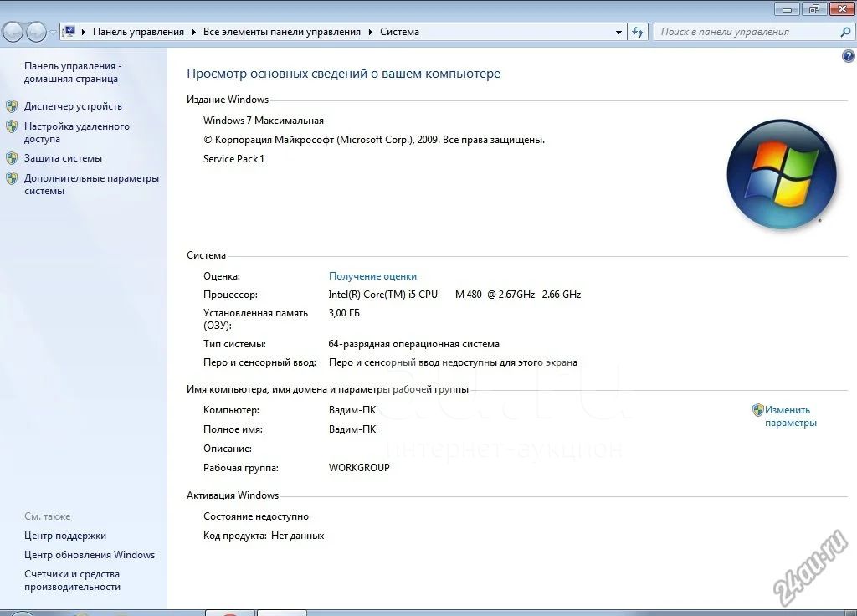Open «Диспетчер устройств» link
The height and width of the screenshot is (616, 857).
pyautogui.click(x=73, y=106)
